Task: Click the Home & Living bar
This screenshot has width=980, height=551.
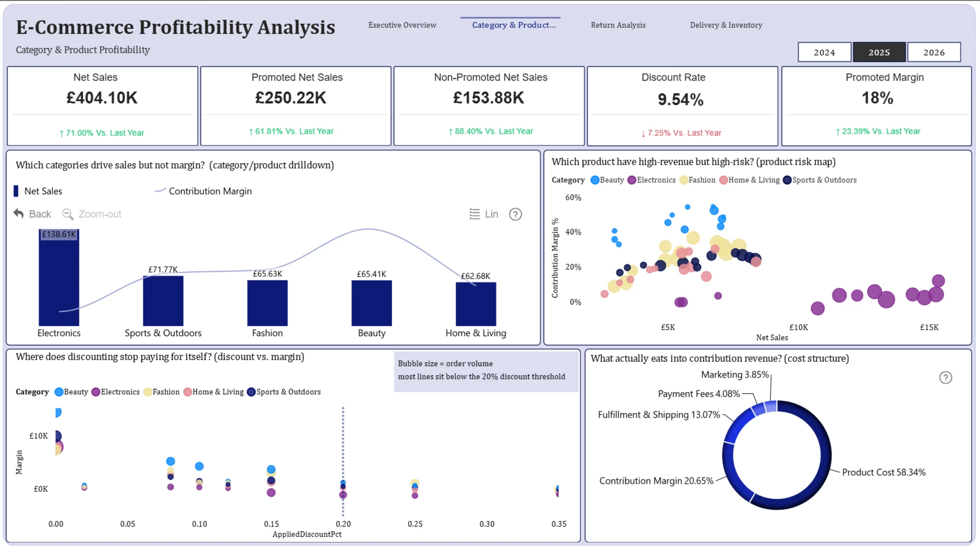Action: coord(476,304)
